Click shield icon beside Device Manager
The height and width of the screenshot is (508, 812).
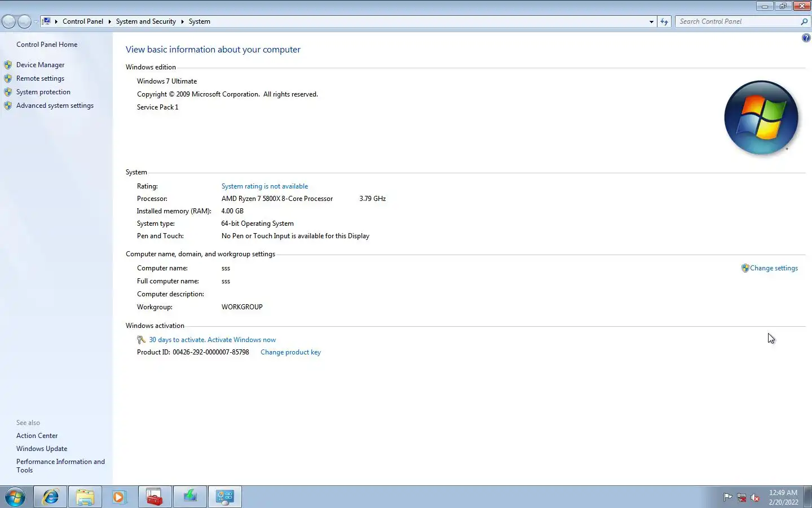click(8, 65)
